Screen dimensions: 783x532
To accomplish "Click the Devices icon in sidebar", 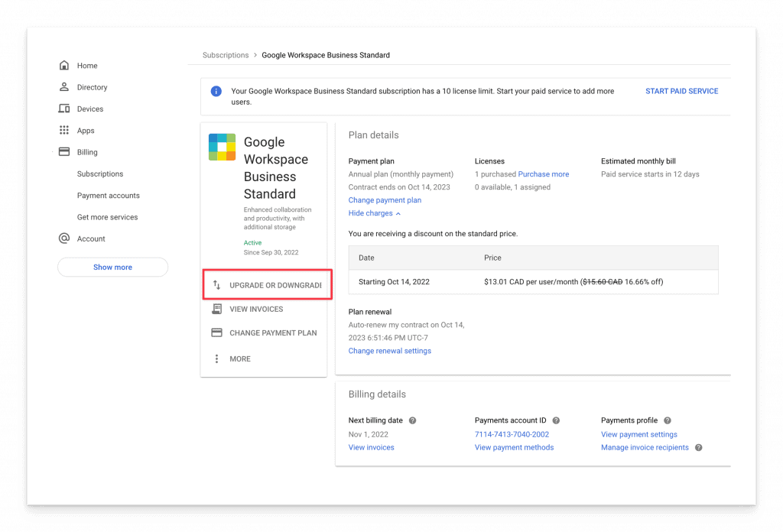I will coord(64,109).
